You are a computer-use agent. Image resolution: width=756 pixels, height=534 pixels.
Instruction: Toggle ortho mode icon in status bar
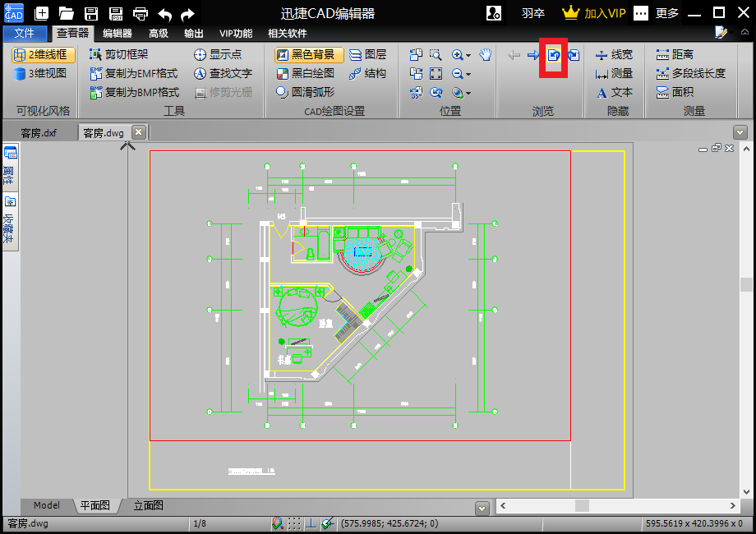(311, 523)
